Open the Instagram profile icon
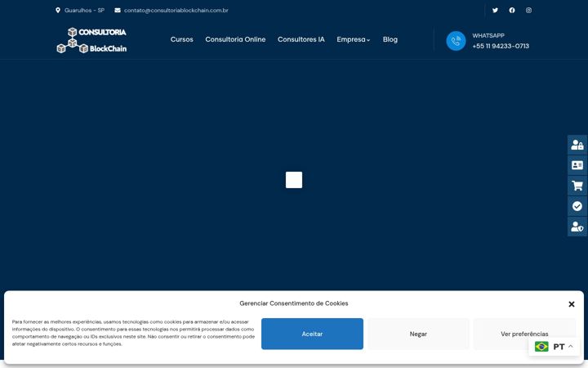Screen dimensions: 588x368 click(528, 10)
